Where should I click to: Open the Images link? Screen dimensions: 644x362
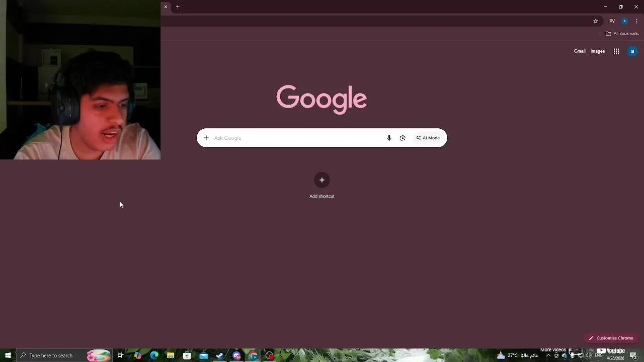[597, 51]
